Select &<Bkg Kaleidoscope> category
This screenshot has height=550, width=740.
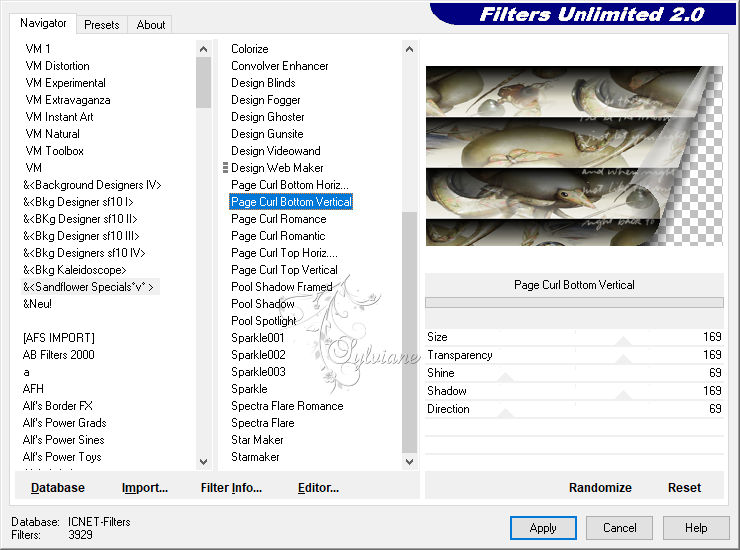75,270
